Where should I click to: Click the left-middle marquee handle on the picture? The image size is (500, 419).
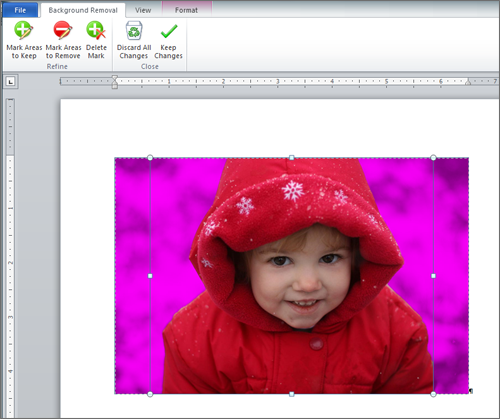150,276
